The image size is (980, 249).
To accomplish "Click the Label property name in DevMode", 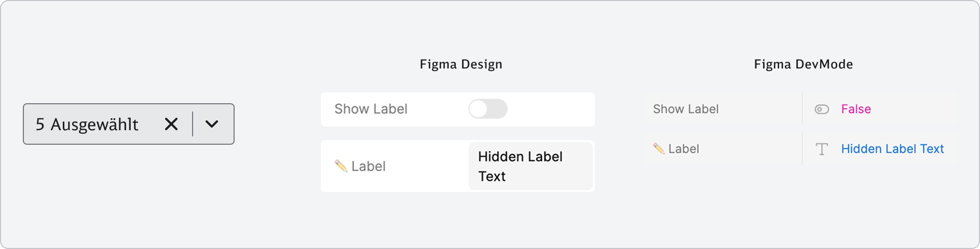I will [x=684, y=149].
